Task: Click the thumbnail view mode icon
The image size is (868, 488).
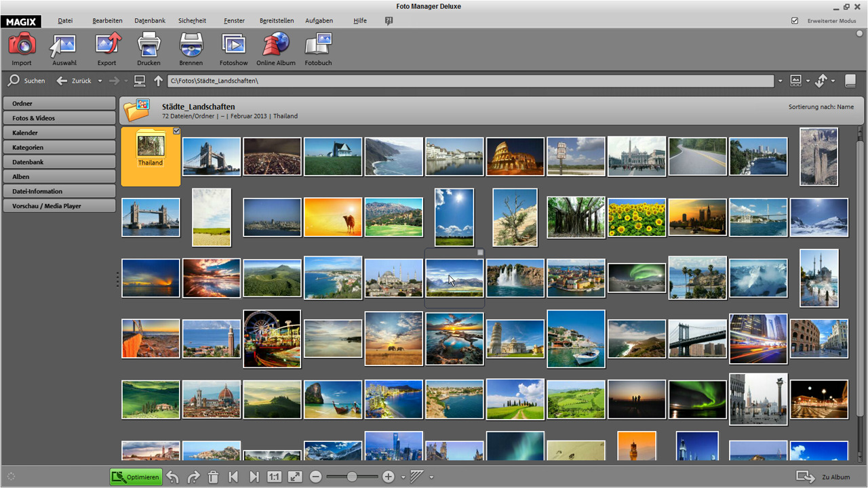Action: point(796,81)
